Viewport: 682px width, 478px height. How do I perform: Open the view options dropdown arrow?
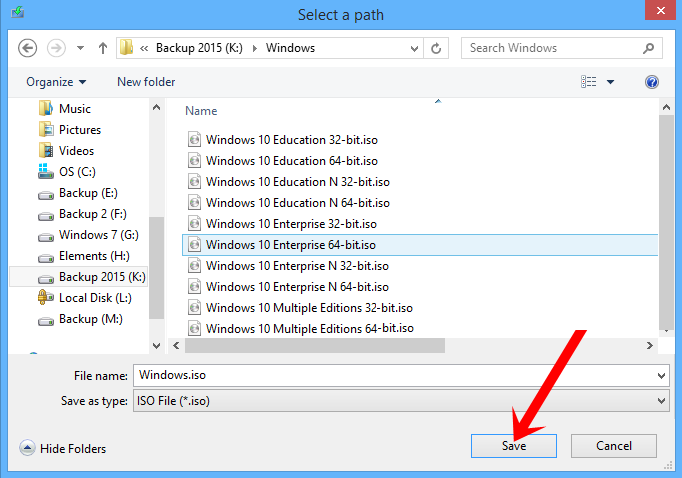pyautogui.click(x=611, y=82)
